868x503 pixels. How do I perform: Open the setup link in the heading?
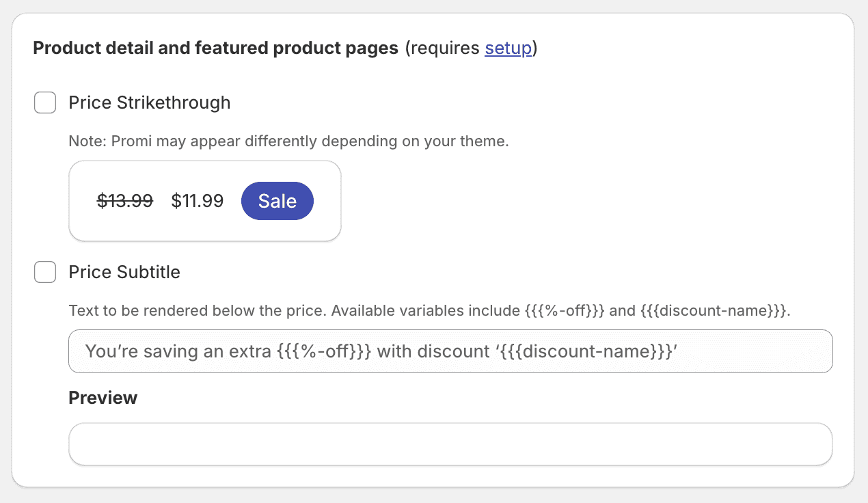(x=508, y=48)
